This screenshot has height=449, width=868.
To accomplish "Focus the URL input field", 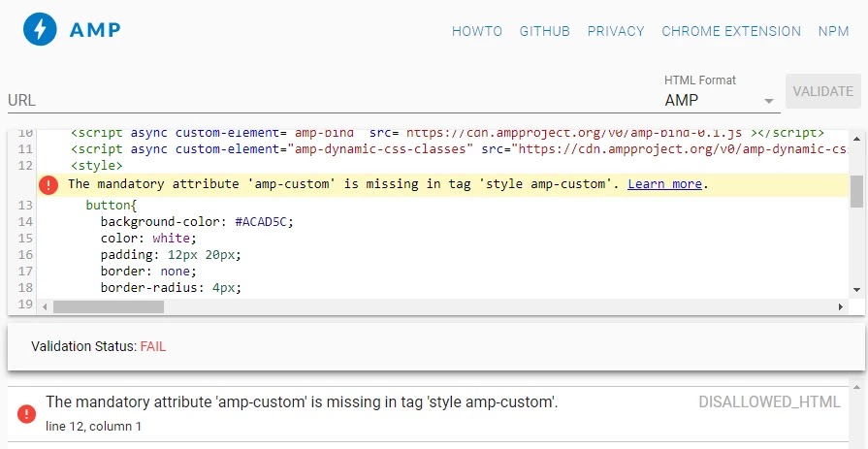I will [x=332, y=100].
